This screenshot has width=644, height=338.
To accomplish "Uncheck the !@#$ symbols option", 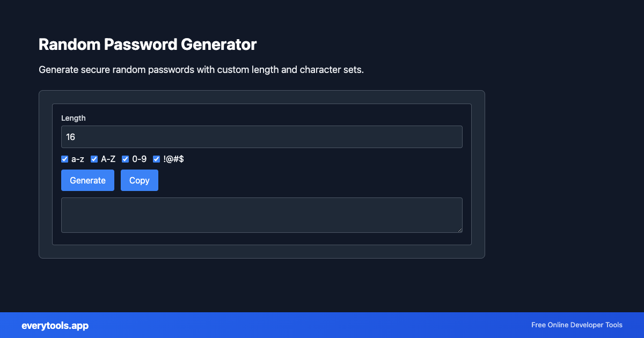I will click(x=156, y=159).
